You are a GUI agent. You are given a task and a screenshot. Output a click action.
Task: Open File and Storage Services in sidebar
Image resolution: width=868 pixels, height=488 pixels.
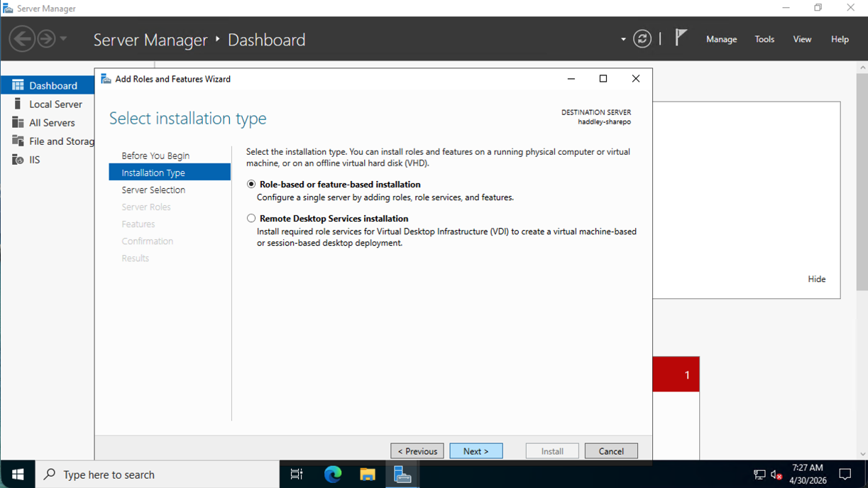[48, 141]
